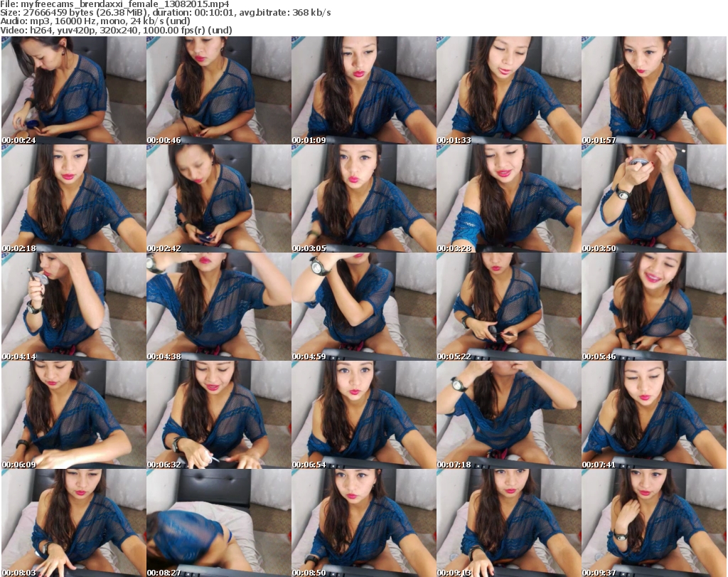
Task: Select the thumbnail marked 00:03:28
Action: pos(508,198)
